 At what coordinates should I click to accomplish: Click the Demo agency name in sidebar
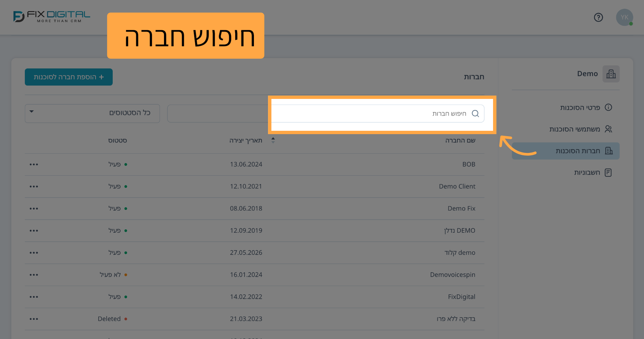[587, 74]
